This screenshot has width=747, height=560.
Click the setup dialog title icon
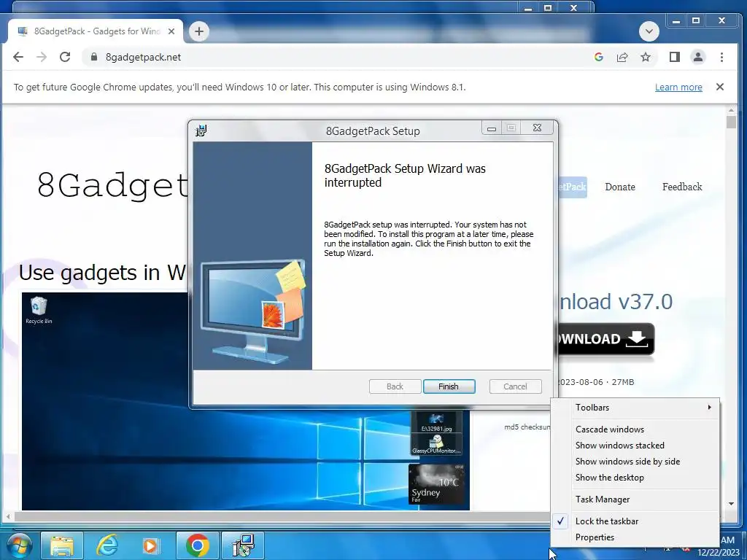coord(201,131)
